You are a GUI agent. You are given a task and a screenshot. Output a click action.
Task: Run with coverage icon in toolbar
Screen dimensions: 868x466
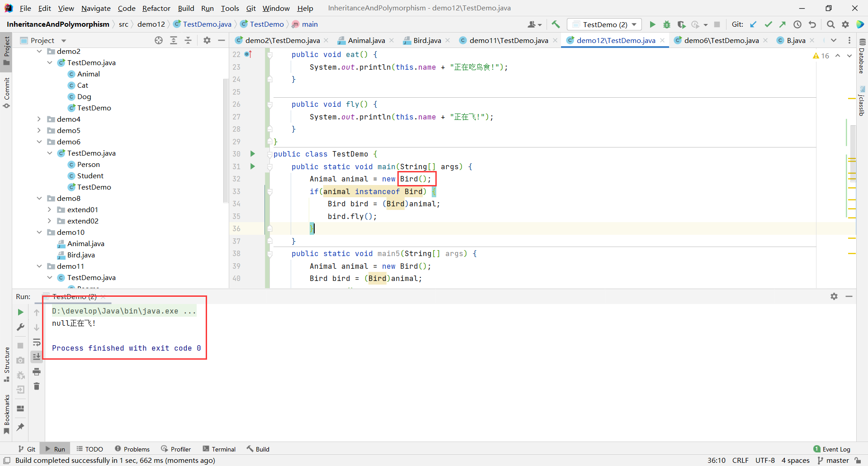pyautogui.click(x=681, y=24)
